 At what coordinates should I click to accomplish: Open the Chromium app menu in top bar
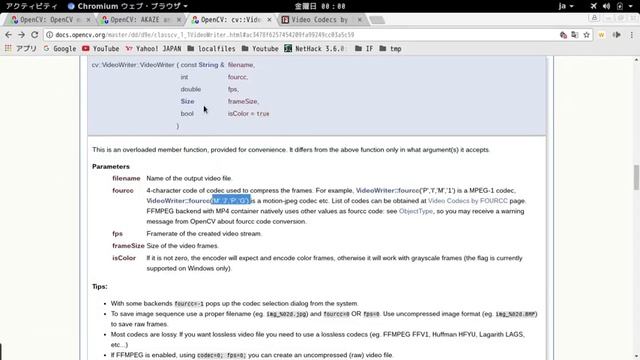click(x=127, y=6)
